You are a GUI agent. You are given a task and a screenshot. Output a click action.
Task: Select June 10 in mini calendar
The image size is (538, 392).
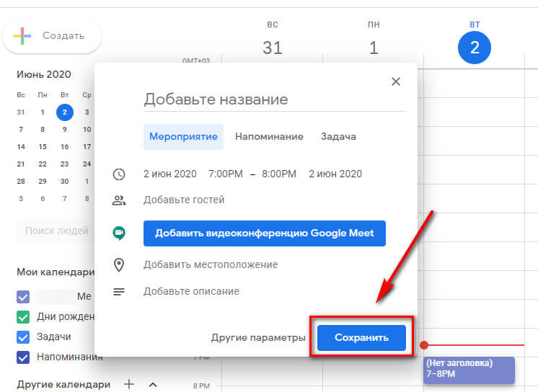point(87,129)
